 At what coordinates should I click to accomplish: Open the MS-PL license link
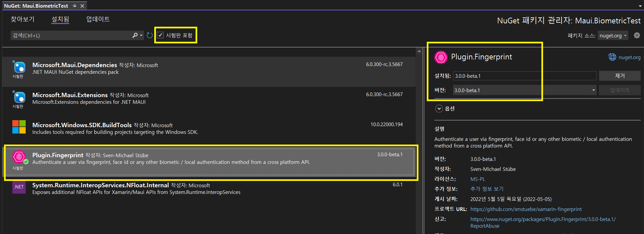click(478, 179)
